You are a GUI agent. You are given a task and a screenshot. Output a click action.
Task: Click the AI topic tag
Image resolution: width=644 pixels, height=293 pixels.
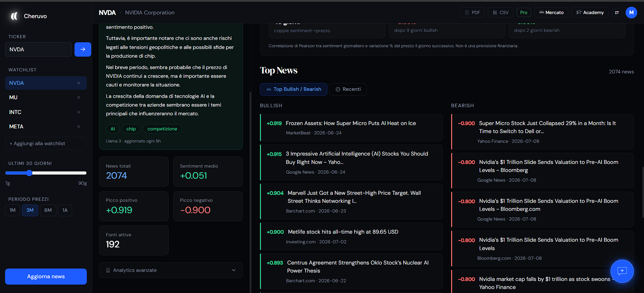[113, 129]
